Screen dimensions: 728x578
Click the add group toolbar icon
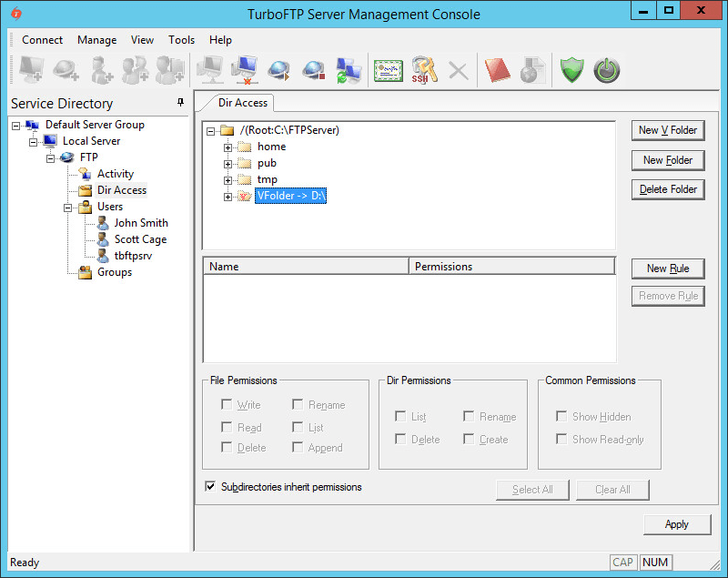pos(135,70)
